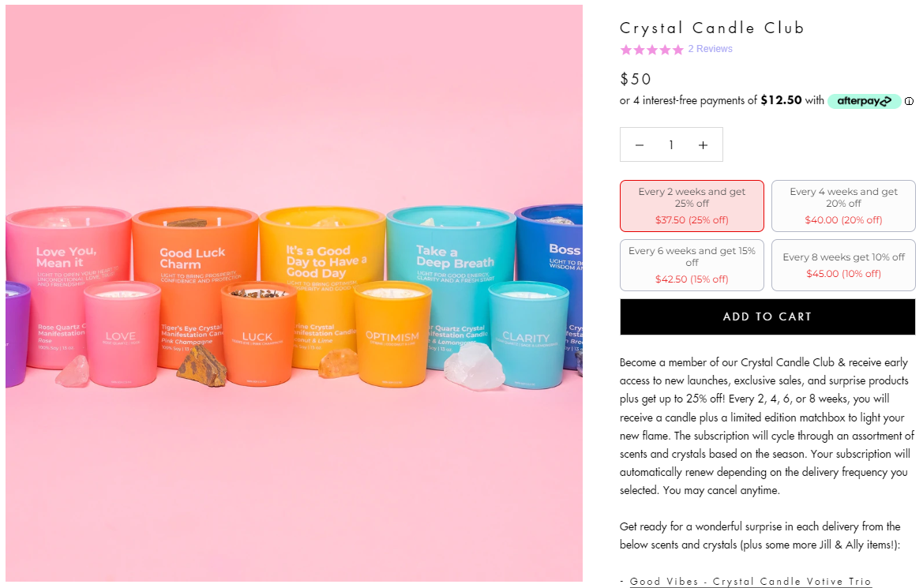Click the yellow OPTIMISM candle in photo
The height and width of the screenshot is (588, 923).
tap(392, 335)
